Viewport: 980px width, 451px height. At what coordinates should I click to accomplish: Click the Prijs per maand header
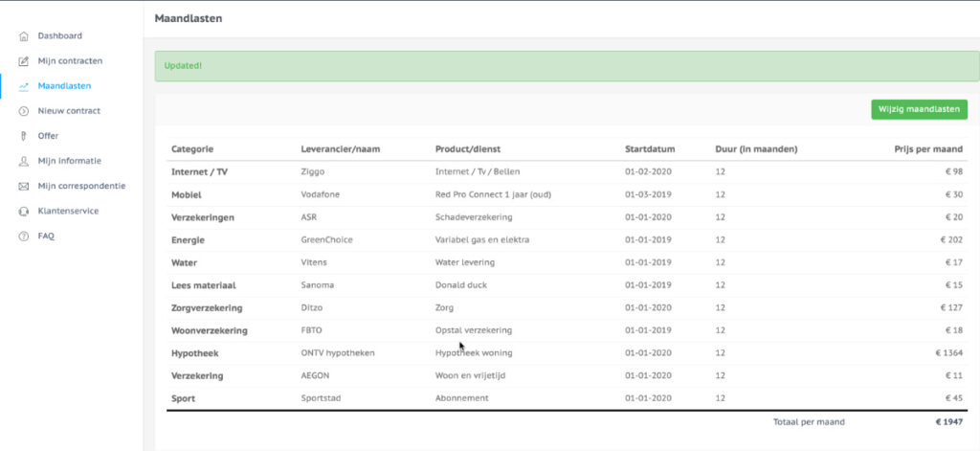(x=928, y=149)
